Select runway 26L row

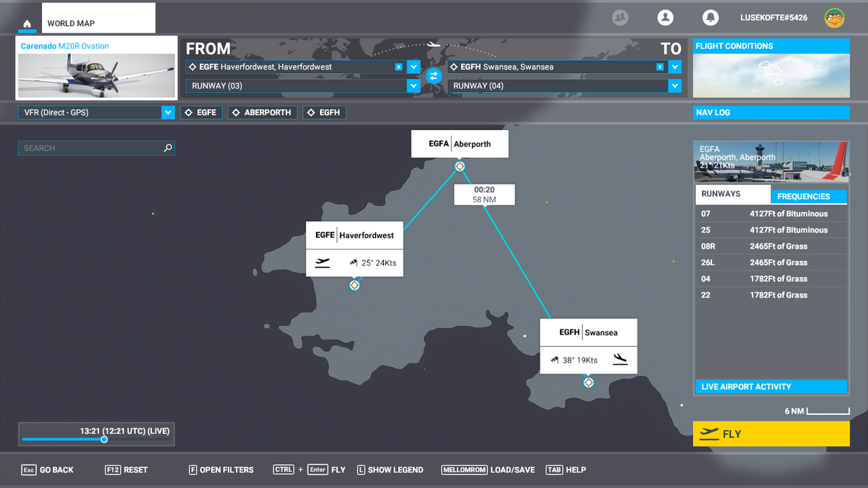click(x=771, y=262)
